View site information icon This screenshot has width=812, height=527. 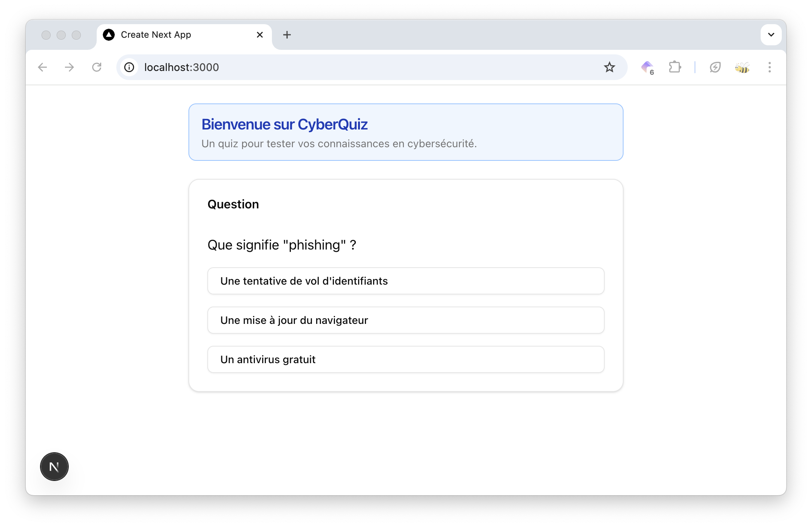(129, 67)
